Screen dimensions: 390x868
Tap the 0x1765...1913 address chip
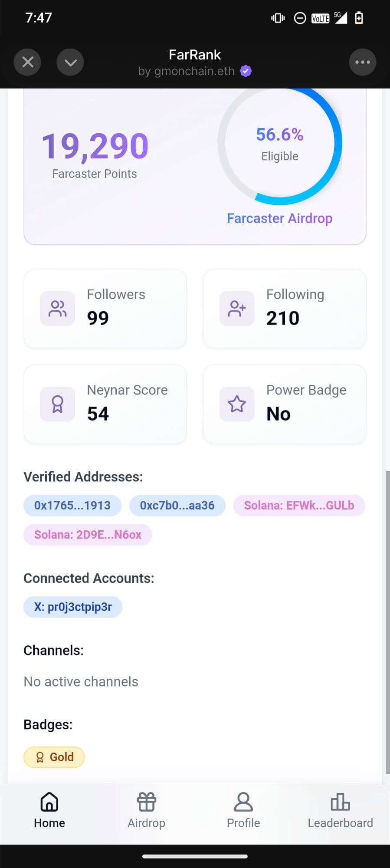72,506
